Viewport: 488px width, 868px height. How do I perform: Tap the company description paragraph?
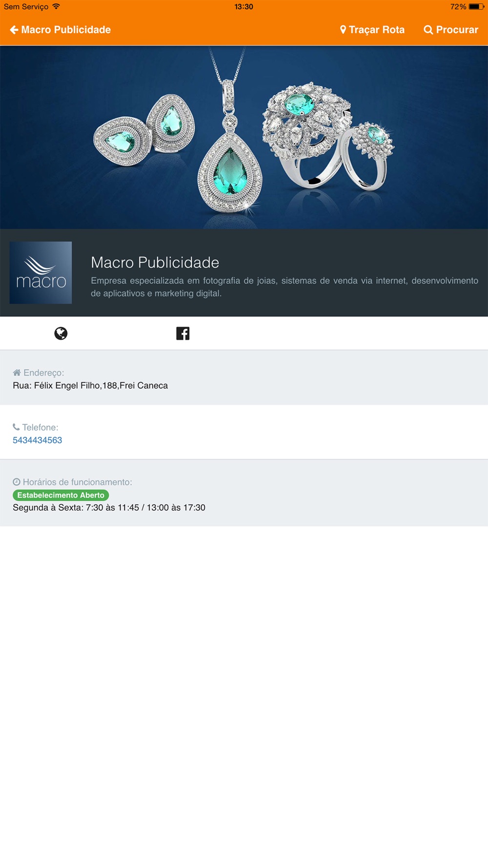285,287
